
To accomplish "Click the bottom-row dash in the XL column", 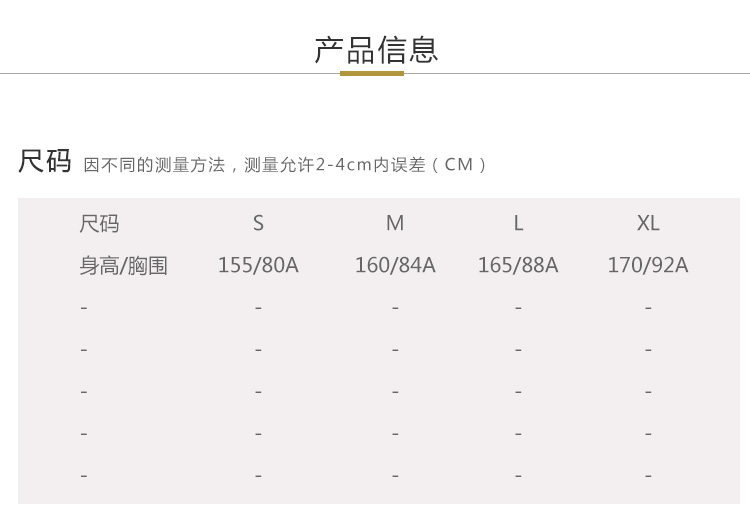I will [x=648, y=476].
